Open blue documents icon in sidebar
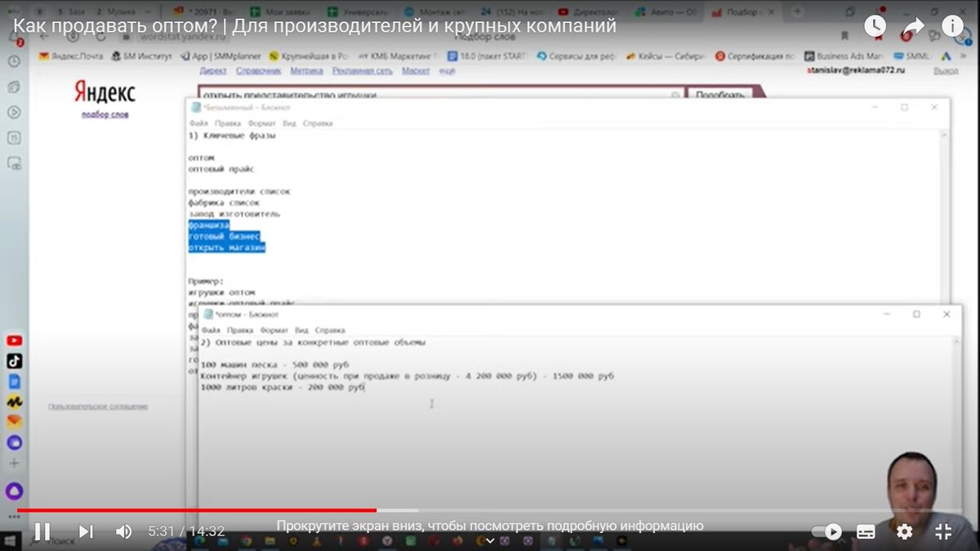 (14, 381)
